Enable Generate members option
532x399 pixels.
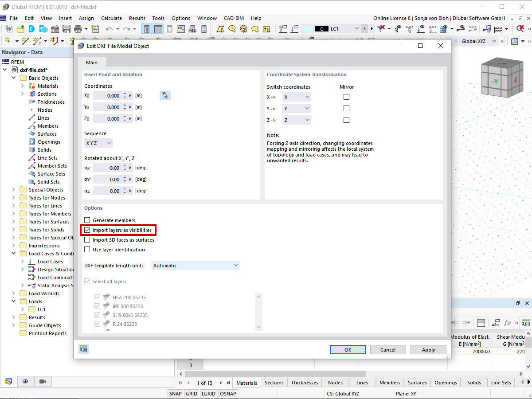coord(87,220)
